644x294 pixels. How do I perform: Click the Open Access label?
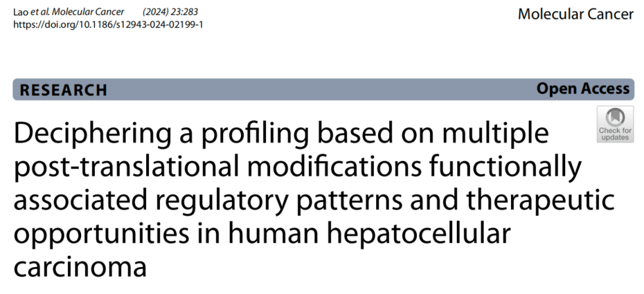583,89
